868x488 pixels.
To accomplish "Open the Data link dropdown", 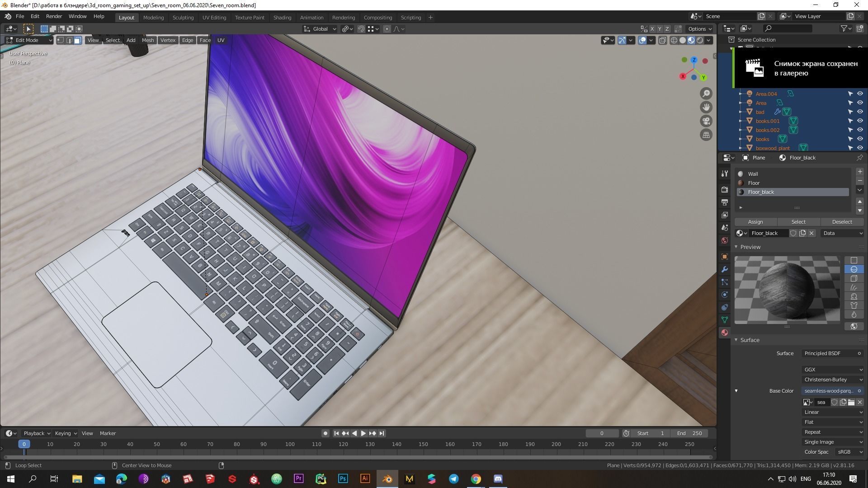I will [842, 233].
